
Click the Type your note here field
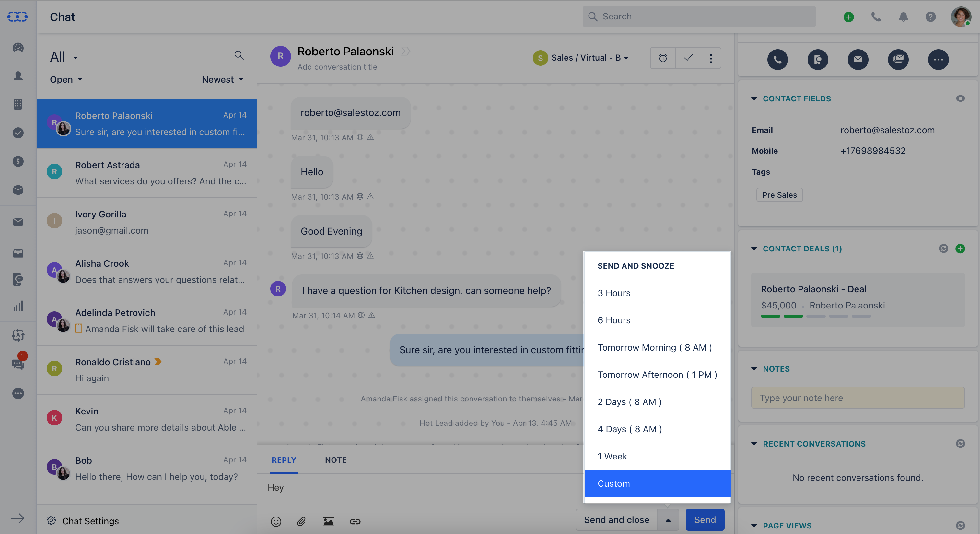[857, 398]
